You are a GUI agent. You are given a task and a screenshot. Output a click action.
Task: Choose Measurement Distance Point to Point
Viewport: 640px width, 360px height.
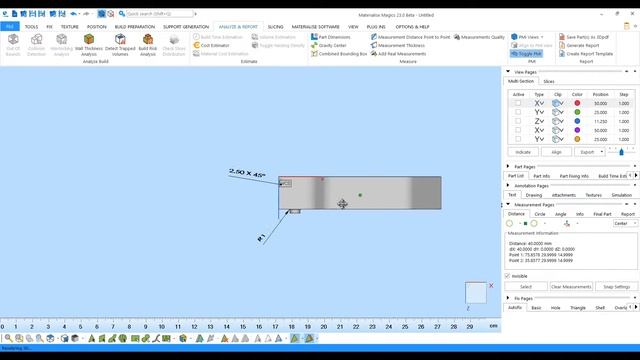(410, 37)
